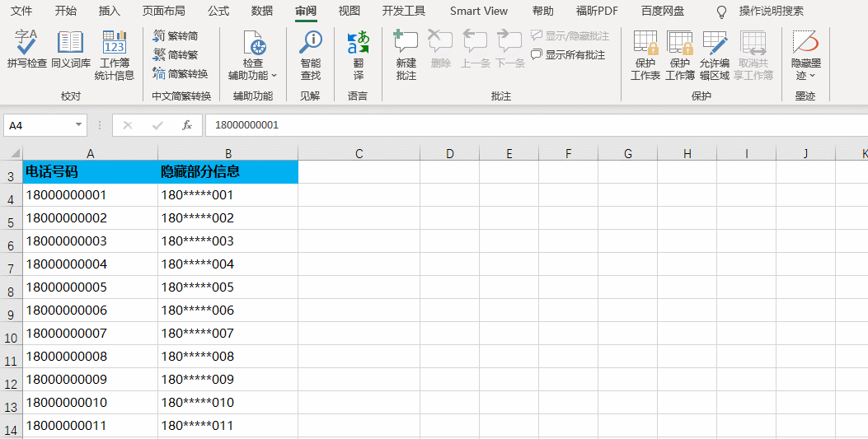Select column F header
This screenshot has width=868, height=439.
(x=568, y=153)
